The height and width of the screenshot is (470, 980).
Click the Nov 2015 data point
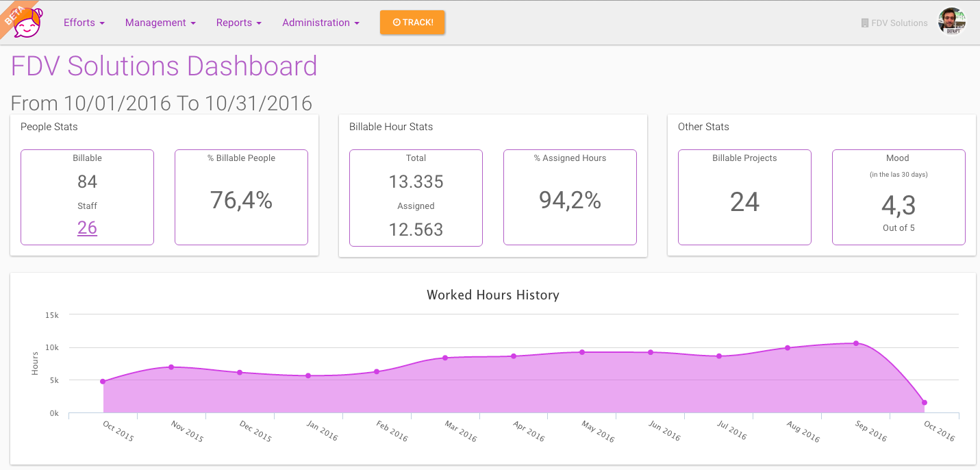tap(171, 367)
